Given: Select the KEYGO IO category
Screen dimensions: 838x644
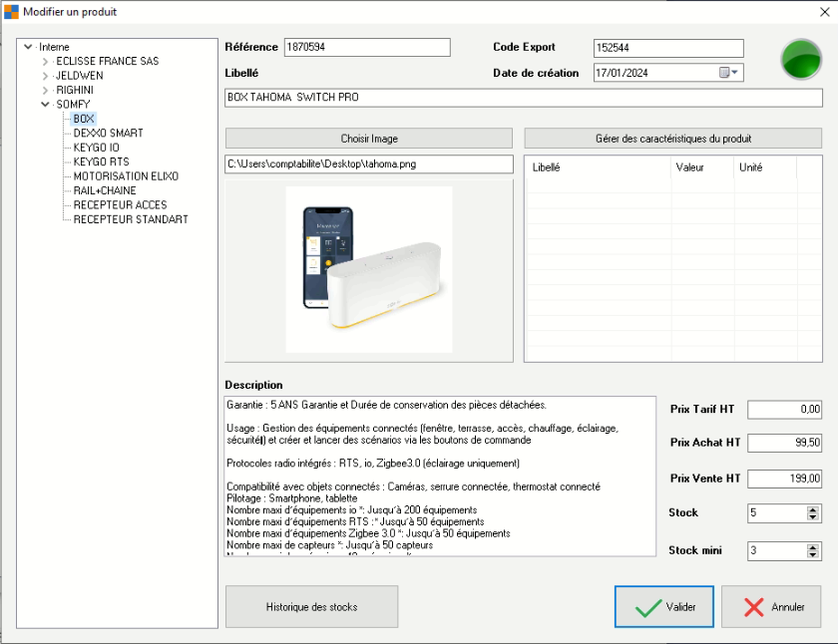Looking at the screenshot, I should click(x=96, y=148).
